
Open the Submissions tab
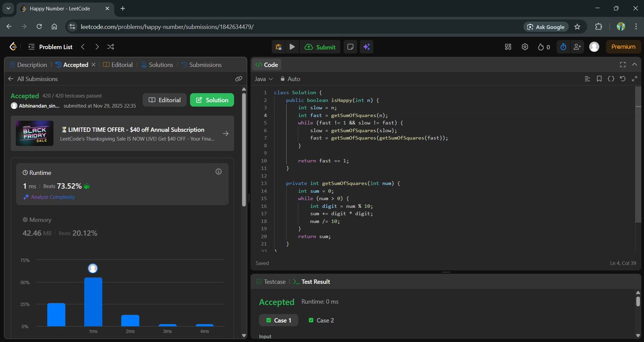201,65
